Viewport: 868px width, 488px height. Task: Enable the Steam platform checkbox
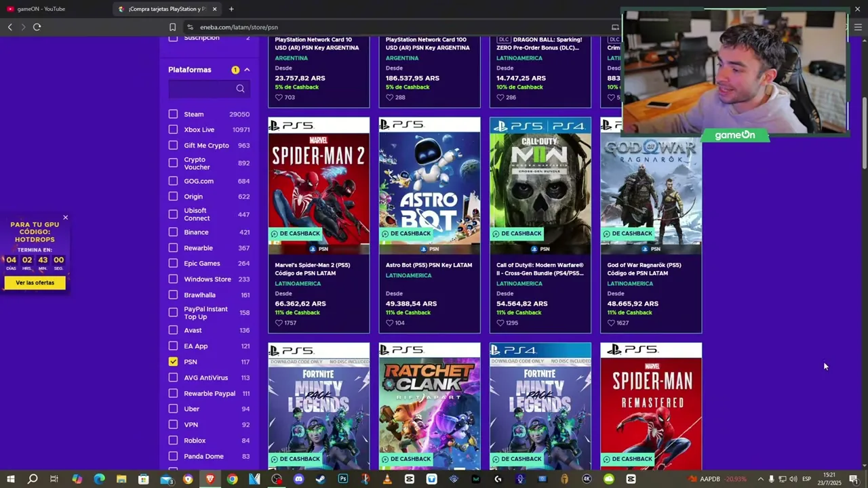pos(173,115)
